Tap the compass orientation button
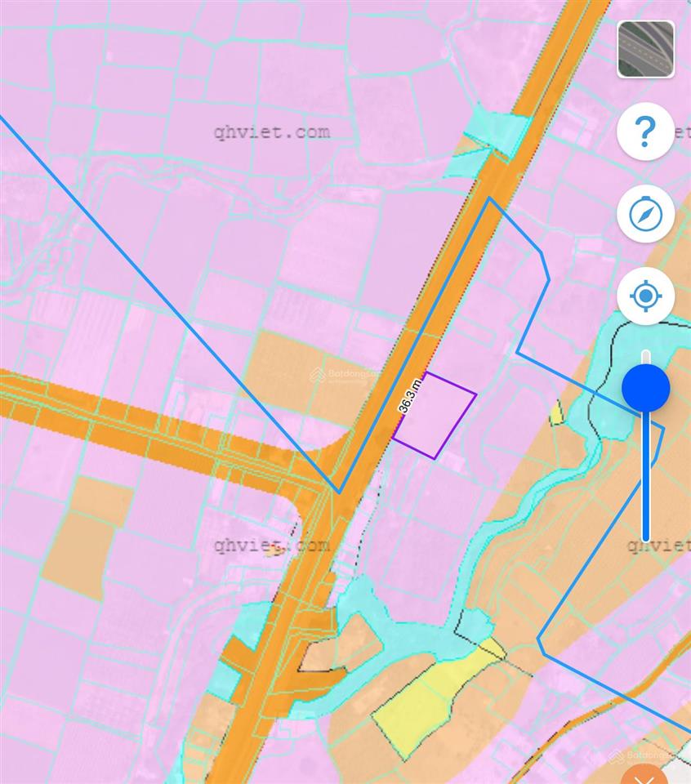 click(x=645, y=214)
